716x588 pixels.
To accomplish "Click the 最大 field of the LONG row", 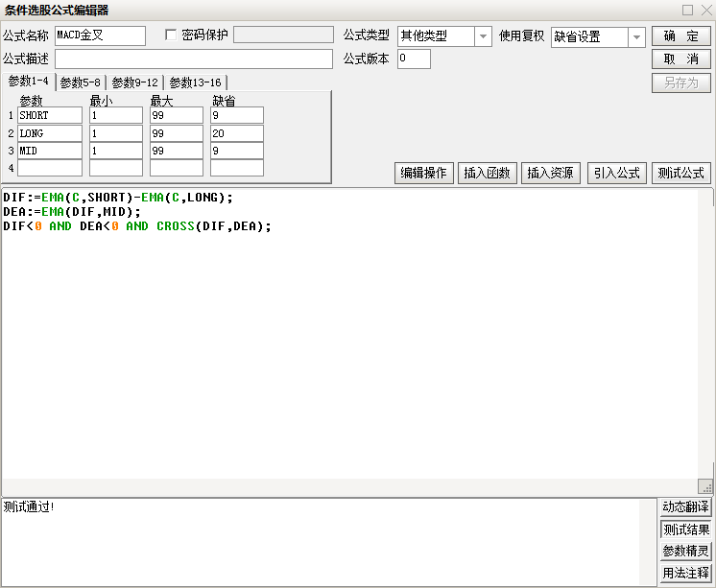I will [177, 133].
